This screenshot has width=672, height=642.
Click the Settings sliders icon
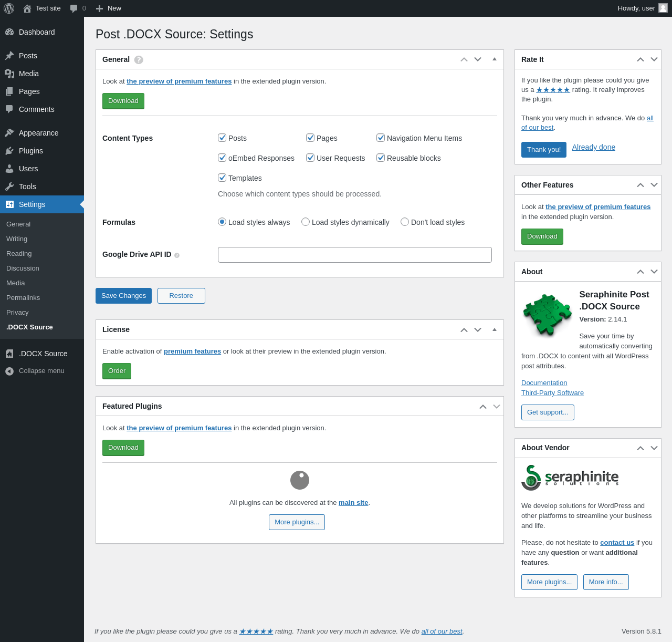tap(9, 204)
